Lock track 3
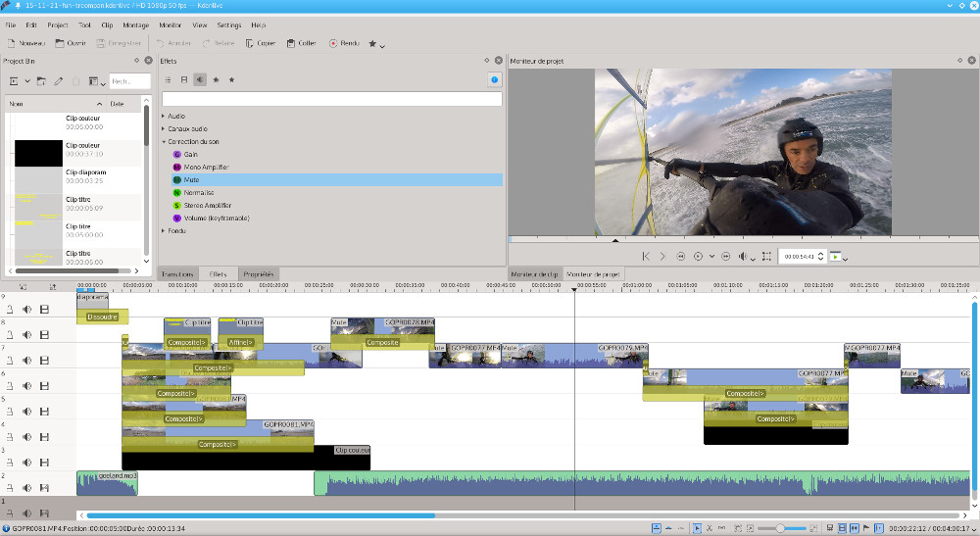Screen dimensions: 980x536 (x=10, y=463)
